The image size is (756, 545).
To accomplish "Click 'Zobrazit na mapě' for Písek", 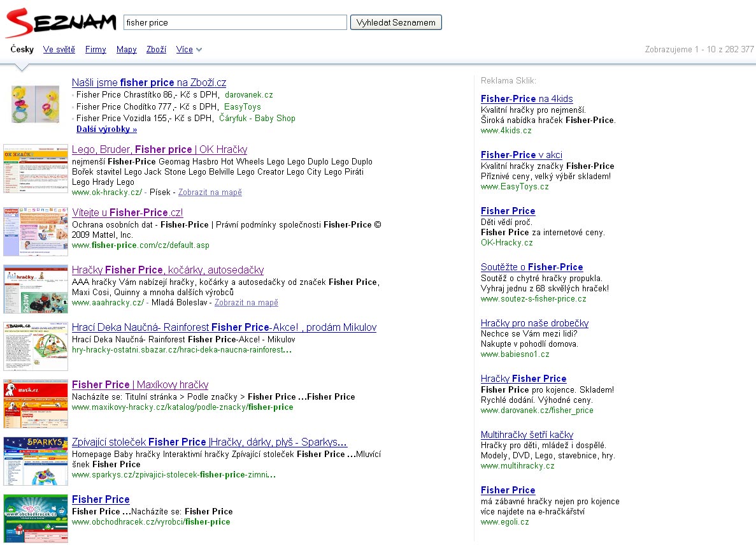I will pos(210,192).
